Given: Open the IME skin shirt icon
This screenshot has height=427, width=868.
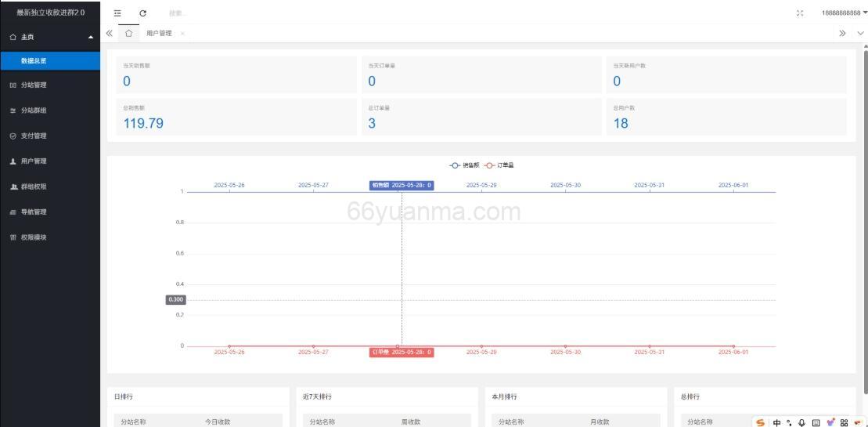Looking at the screenshot, I should click(x=830, y=422).
